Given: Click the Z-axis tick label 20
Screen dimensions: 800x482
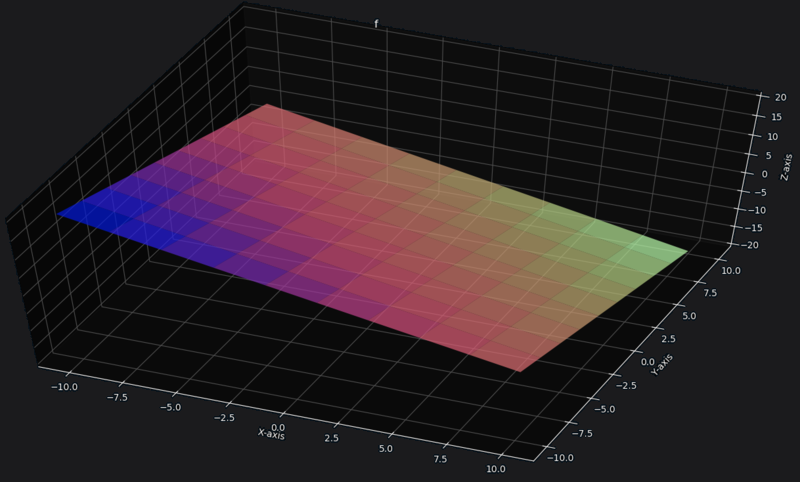Looking at the screenshot, I should 781,97.
